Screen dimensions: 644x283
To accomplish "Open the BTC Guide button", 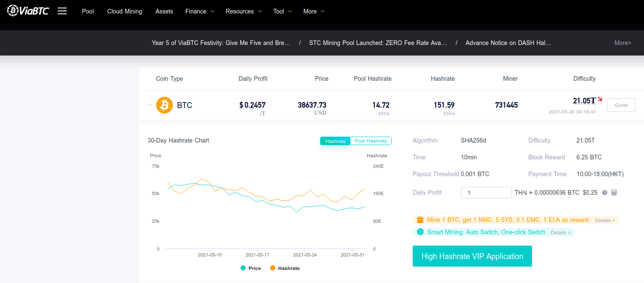I will pyautogui.click(x=621, y=105).
